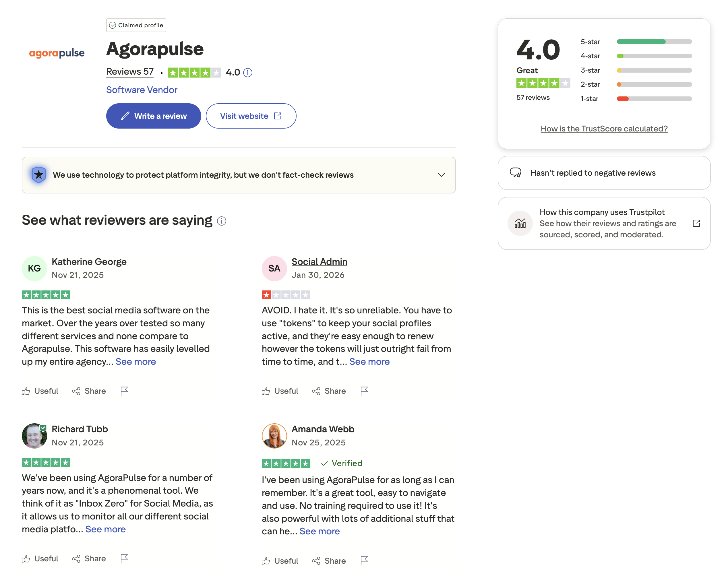
Task: Click the Useful button on Amanda Webb's review
Action: point(280,560)
